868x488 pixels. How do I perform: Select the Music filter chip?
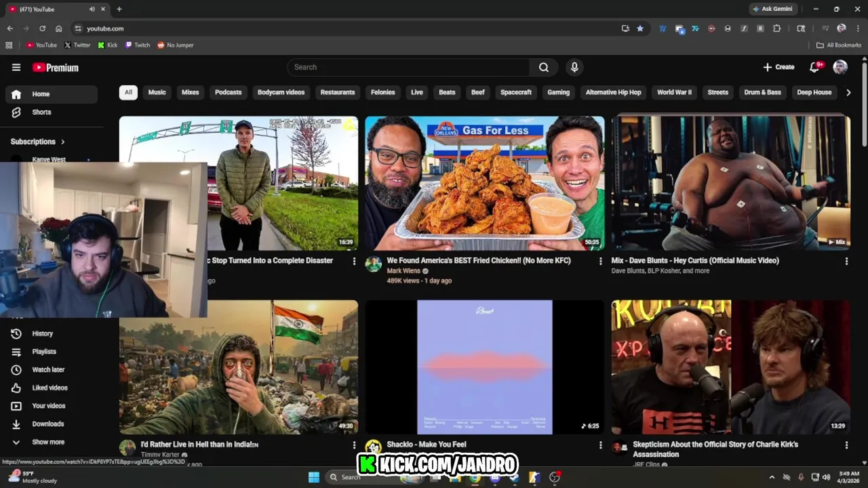157,92
